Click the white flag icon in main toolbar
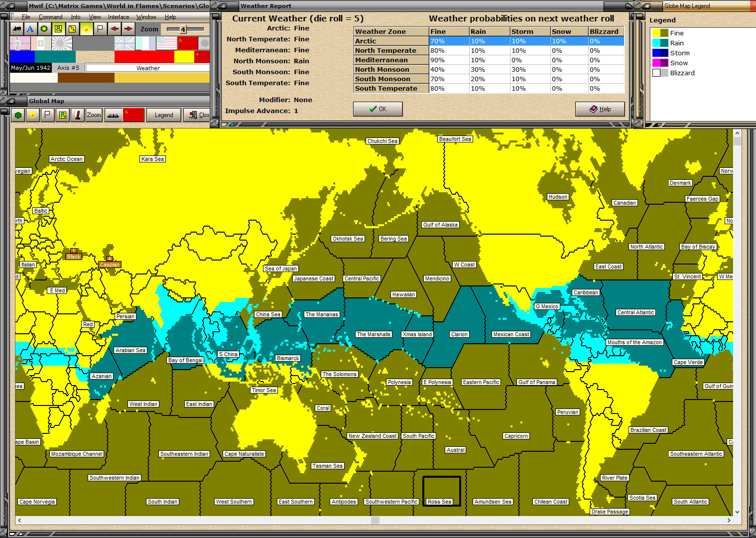 pos(100,29)
